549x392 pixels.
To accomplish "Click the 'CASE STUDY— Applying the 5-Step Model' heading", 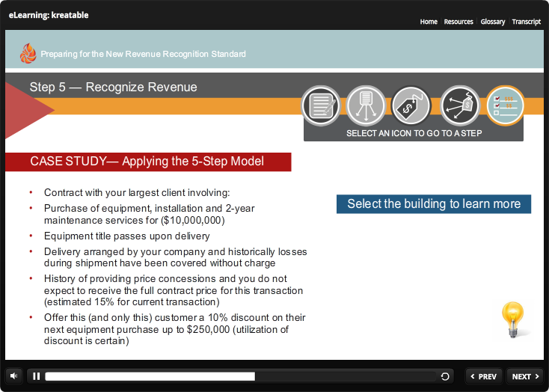I will [147, 162].
